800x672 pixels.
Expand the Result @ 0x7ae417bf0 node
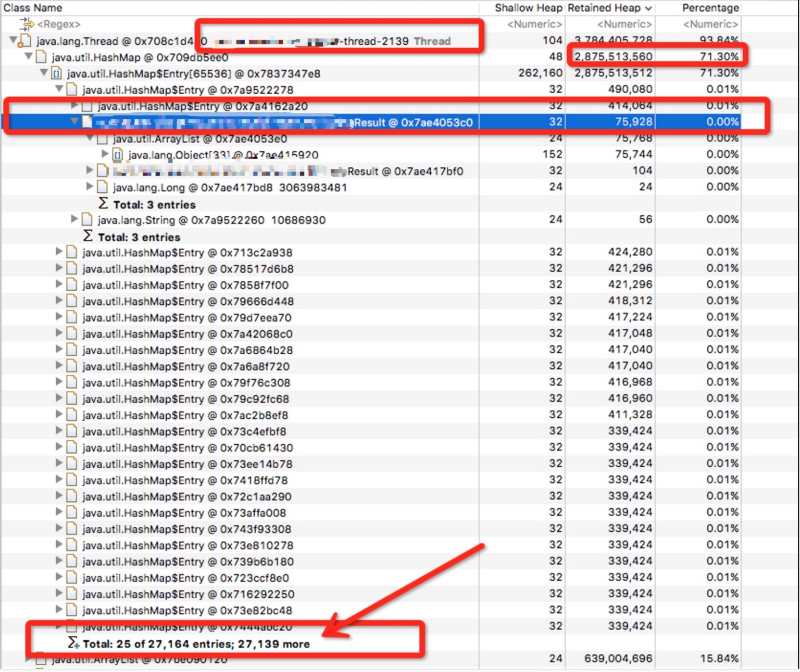click(89, 170)
